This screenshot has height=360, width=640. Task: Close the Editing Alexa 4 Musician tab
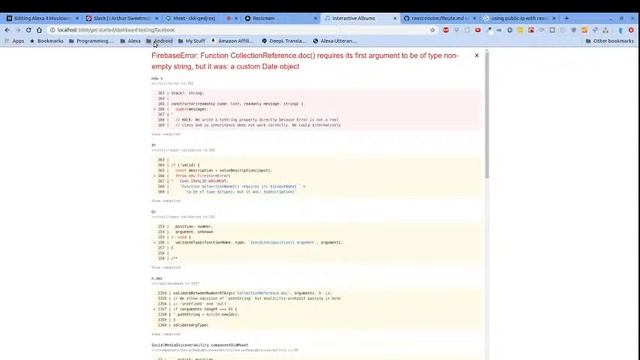point(77,18)
